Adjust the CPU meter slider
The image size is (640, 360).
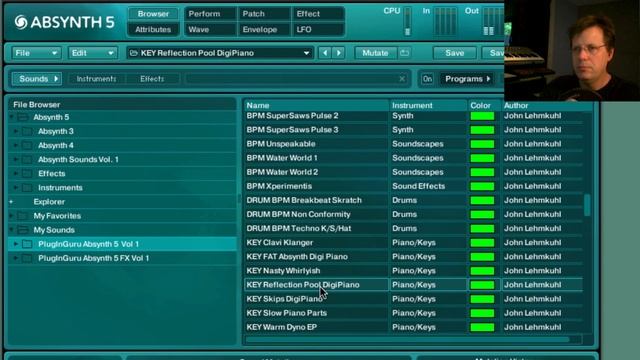pos(407,22)
